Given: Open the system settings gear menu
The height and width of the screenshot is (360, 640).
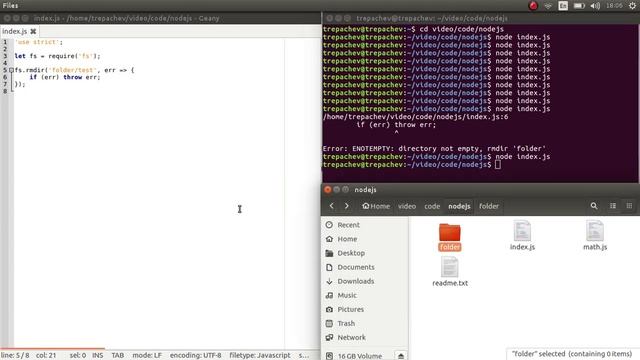Looking at the screenshot, I should click(x=632, y=6).
